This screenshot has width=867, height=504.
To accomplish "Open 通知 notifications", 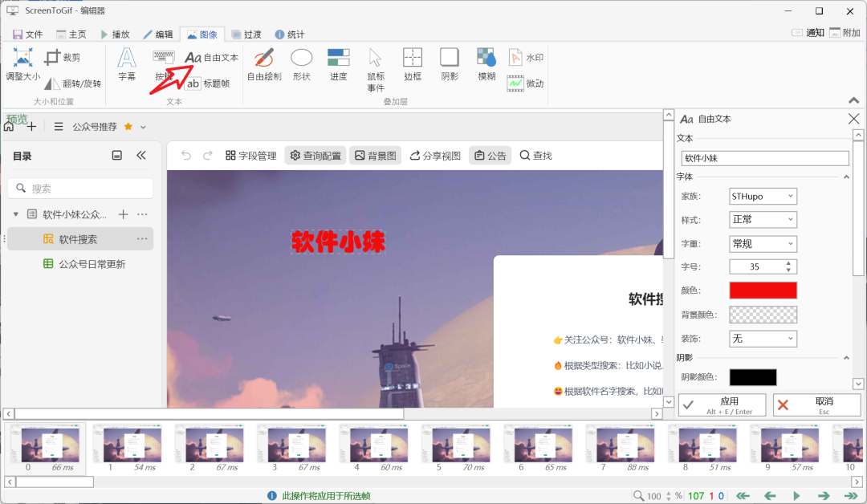I will 808,33.
